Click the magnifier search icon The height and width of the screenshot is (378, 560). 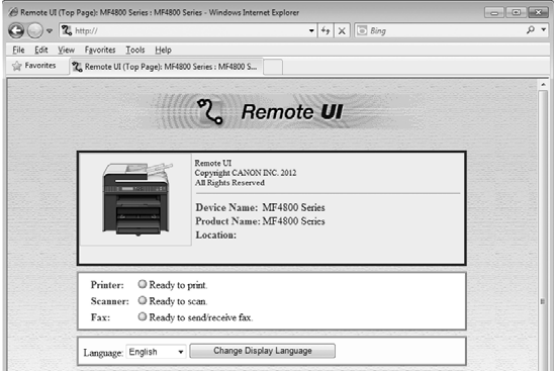click(x=531, y=30)
